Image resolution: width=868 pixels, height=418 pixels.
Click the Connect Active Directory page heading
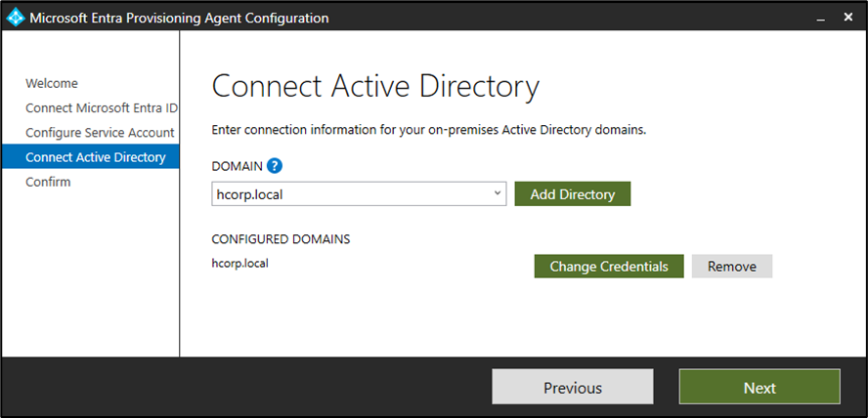(374, 87)
